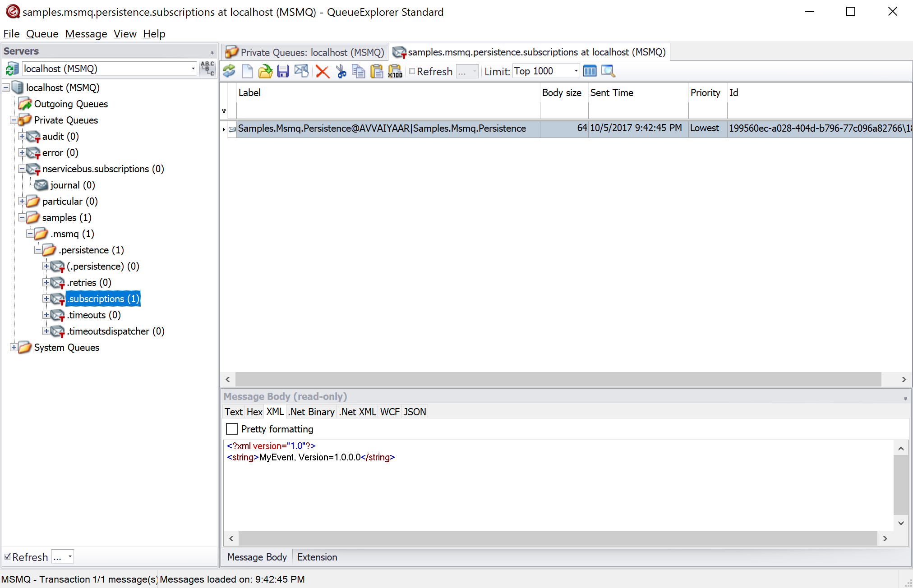Click the grid filter icon below header
This screenshot has height=588, width=913.
(x=224, y=111)
